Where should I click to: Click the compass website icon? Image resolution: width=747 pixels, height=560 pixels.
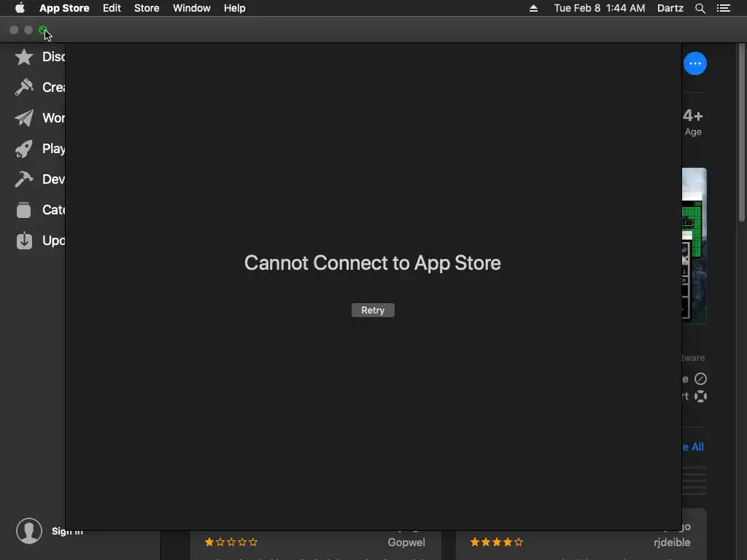click(x=700, y=379)
